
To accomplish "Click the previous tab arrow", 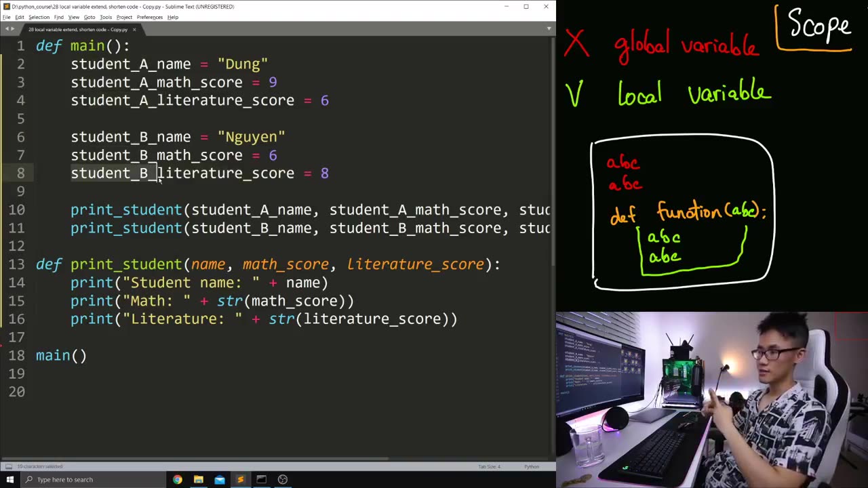I will pos(5,29).
